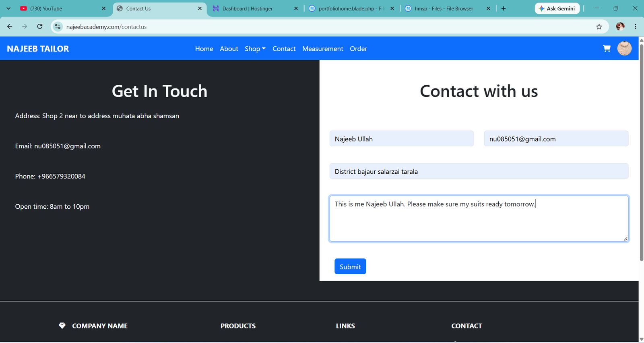Open the Measurement nav link

point(323,49)
